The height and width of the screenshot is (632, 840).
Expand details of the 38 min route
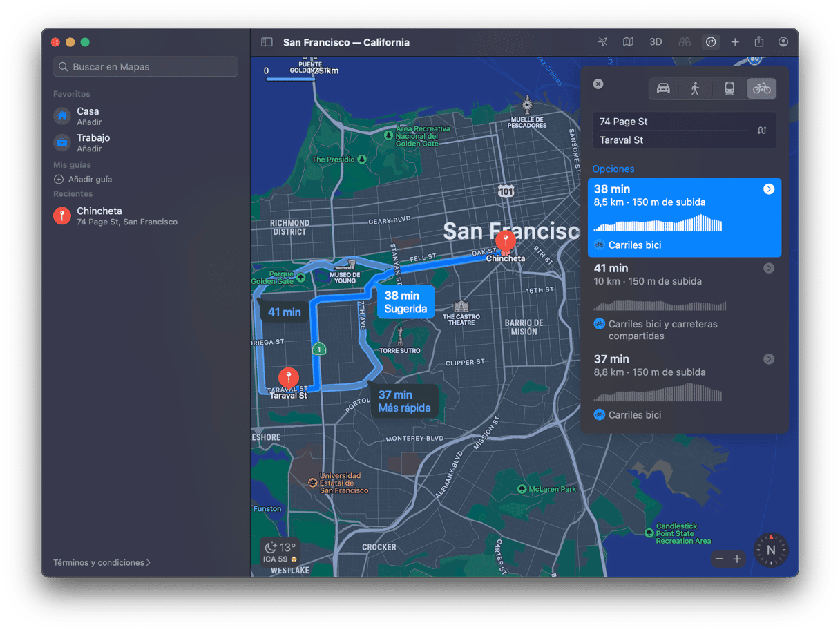coord(769,189)
